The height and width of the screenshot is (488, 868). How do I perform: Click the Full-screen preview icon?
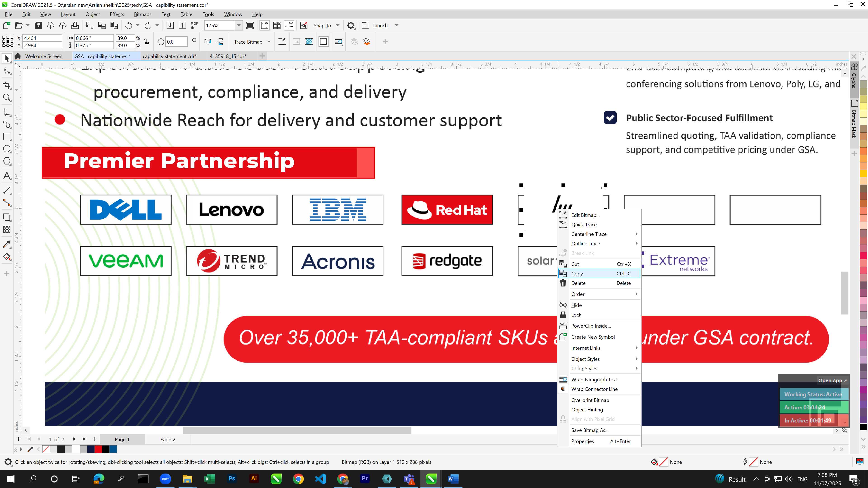click(x=250, y=25)
